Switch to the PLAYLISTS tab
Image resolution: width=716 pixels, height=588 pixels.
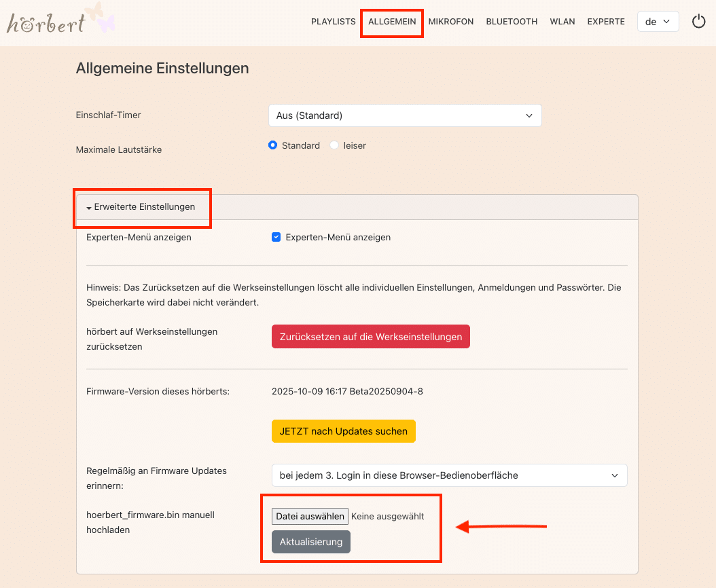pyautogui.click(x=333, y=21)
